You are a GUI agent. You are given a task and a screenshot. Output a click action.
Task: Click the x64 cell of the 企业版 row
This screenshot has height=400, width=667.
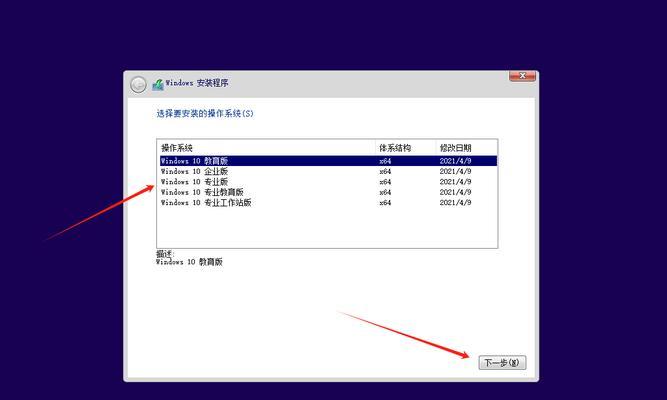tap(385, 171)
